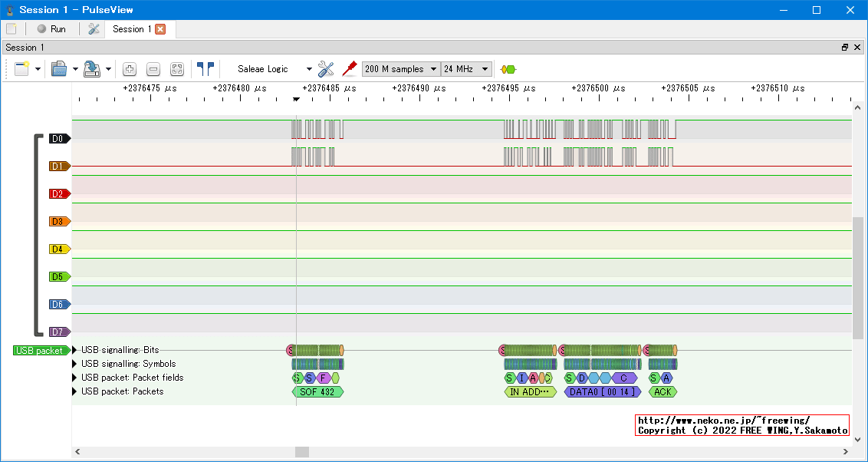Open device configuration wrench icon
Screen dimensions: 868x462
(326, 69)
